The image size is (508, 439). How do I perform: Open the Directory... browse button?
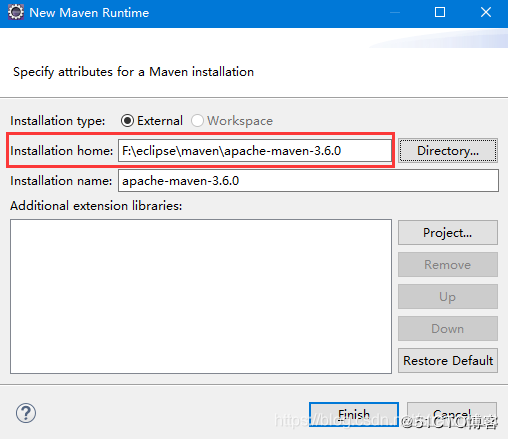tap(448, 151)
